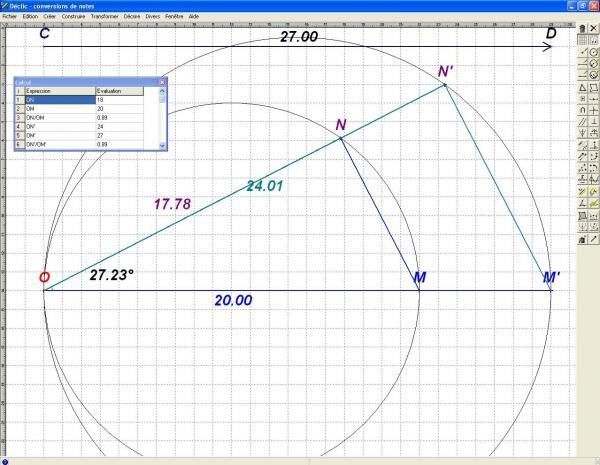Select the scattered points tool
Screen dimensions: 600x465
[x=582, y=167]
